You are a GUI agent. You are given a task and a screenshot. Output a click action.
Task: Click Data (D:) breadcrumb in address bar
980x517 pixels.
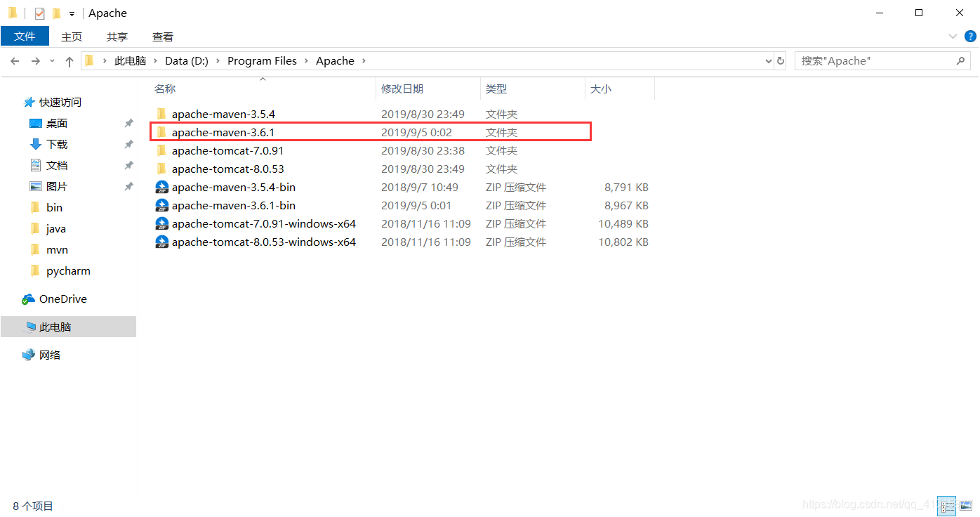[x=187, y=61]
